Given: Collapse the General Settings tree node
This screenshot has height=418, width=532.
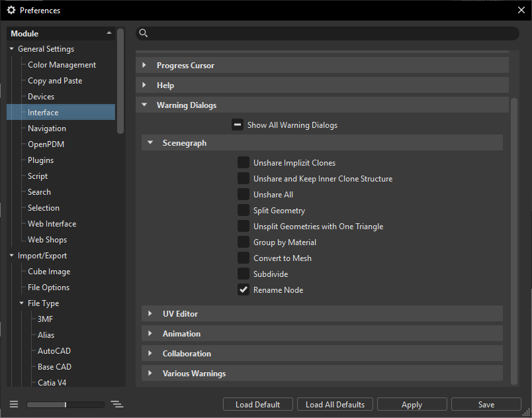Looking at the screenshot, I should click(x=11, y=49).
